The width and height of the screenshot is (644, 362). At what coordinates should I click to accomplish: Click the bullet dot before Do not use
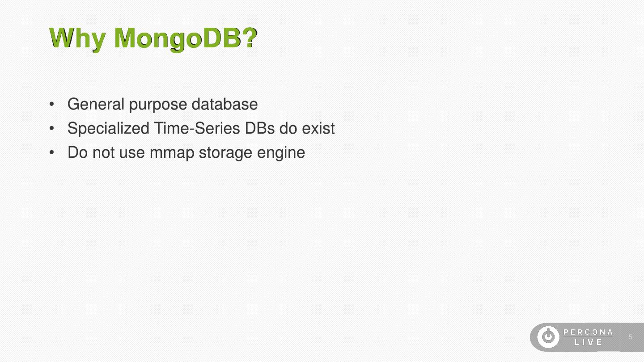(x=52, y=153)
